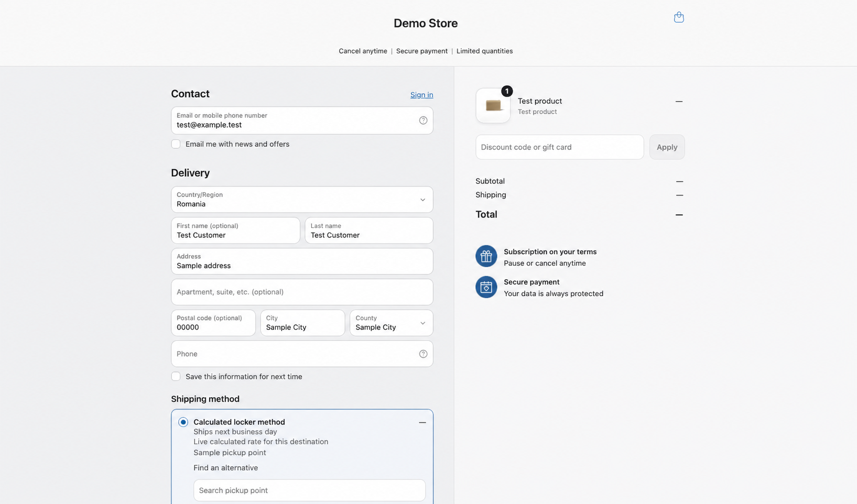Click the Pause or cancel anytime text
The height and width of the screenshot is (504, 857).
[545, 264]
